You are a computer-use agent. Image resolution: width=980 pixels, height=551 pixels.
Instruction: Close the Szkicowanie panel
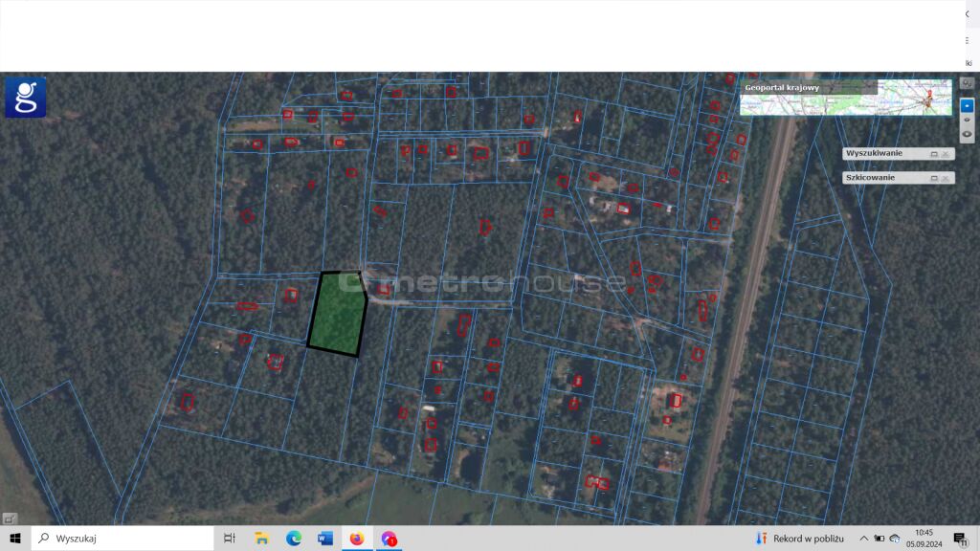point(946,178)
